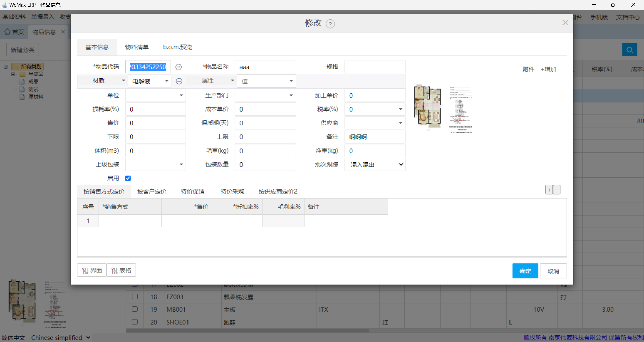
Task: Expand the 半成品 tree node
Action: tap(13, 74)
